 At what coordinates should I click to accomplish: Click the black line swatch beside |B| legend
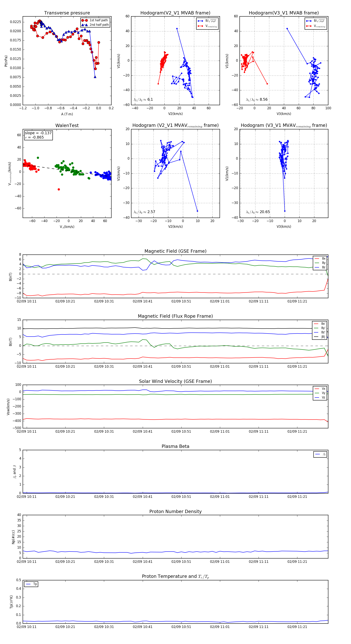point(316,337)
